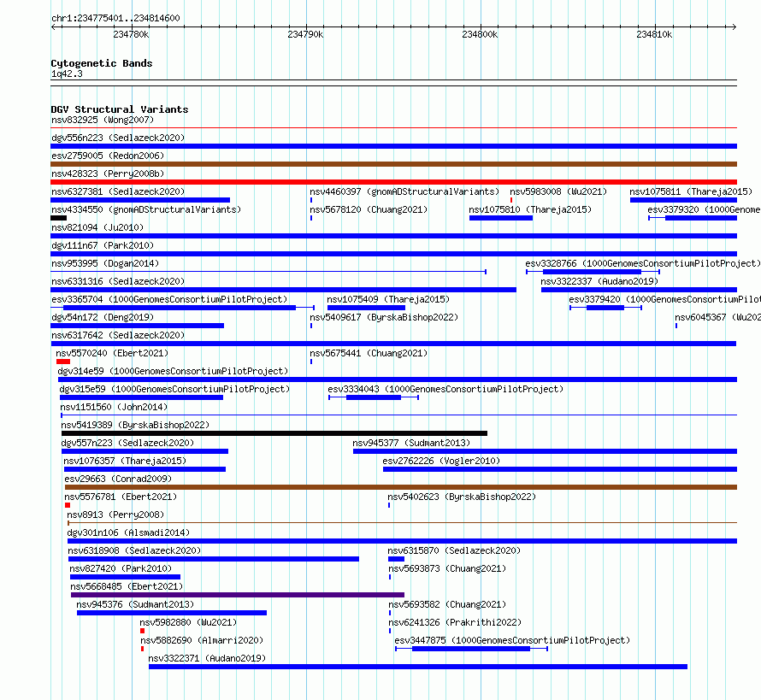Click the nsv5882690 (Almarri2020) label

pos(202,640)
